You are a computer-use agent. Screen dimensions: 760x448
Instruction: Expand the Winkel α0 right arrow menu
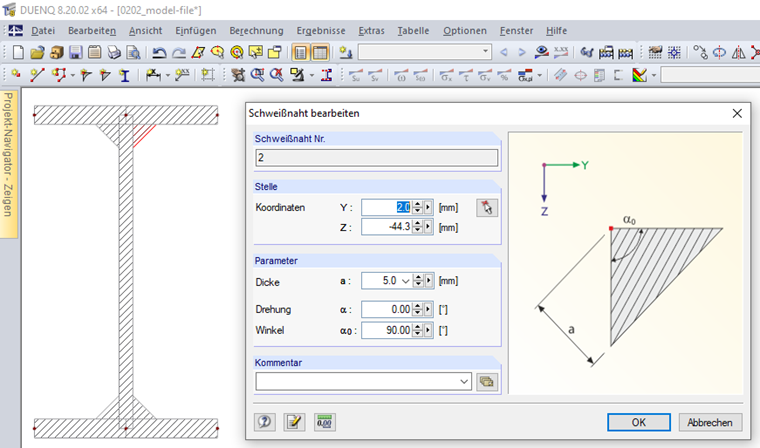tap(428, 330)
